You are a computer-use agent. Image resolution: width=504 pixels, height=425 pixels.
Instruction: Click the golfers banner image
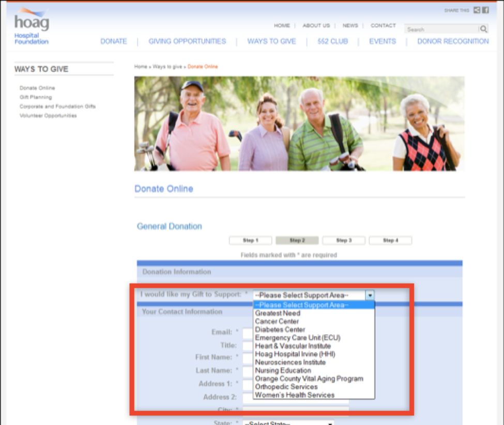point(299,124)
